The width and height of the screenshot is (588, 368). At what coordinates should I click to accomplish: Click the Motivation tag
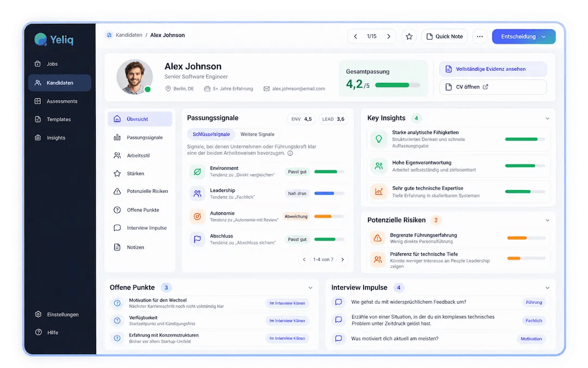[x=531, y=339]
